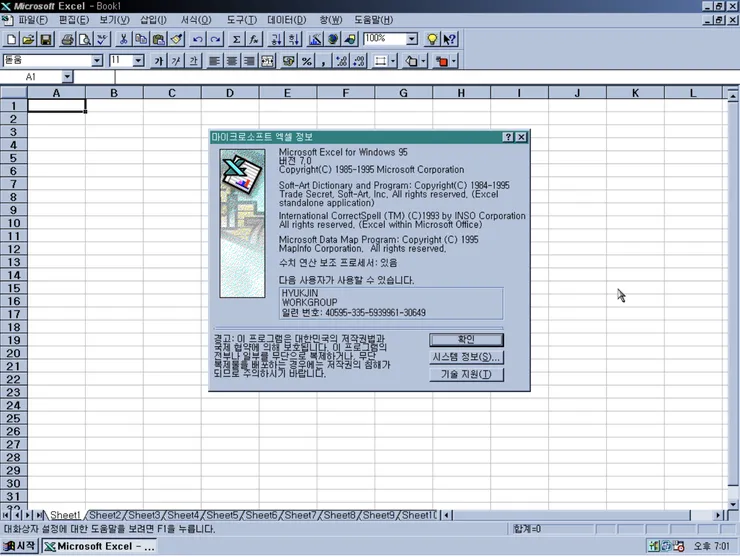This screenshot has height=557, width=740.
Task: Toggle align right for cell
Action: 249,61
